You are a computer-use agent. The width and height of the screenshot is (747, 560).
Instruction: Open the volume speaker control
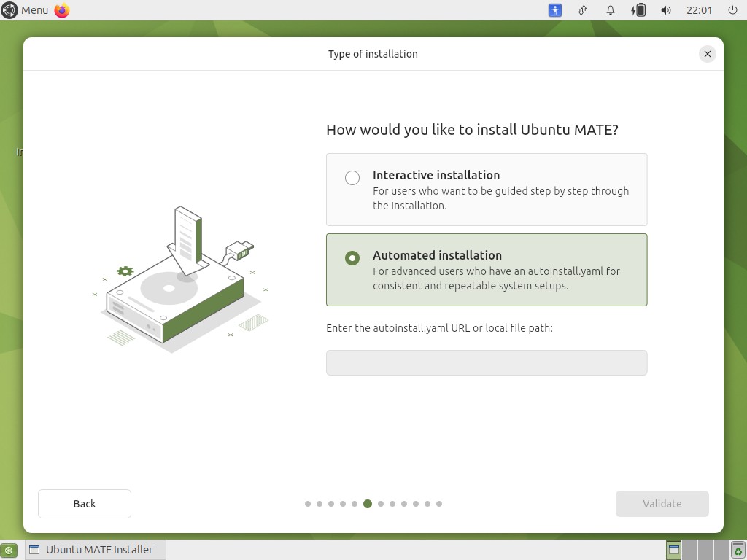click(665, 10)
